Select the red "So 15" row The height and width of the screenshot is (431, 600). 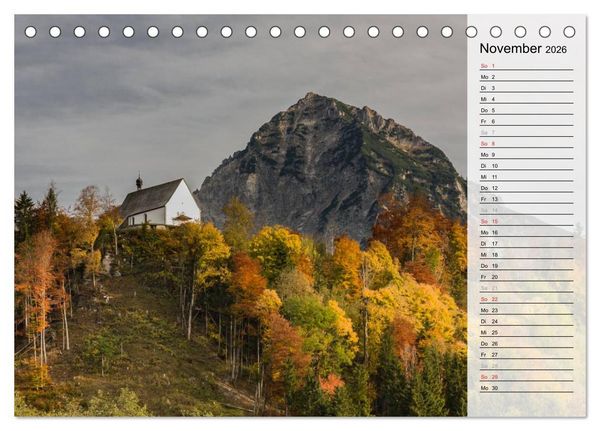527,221
